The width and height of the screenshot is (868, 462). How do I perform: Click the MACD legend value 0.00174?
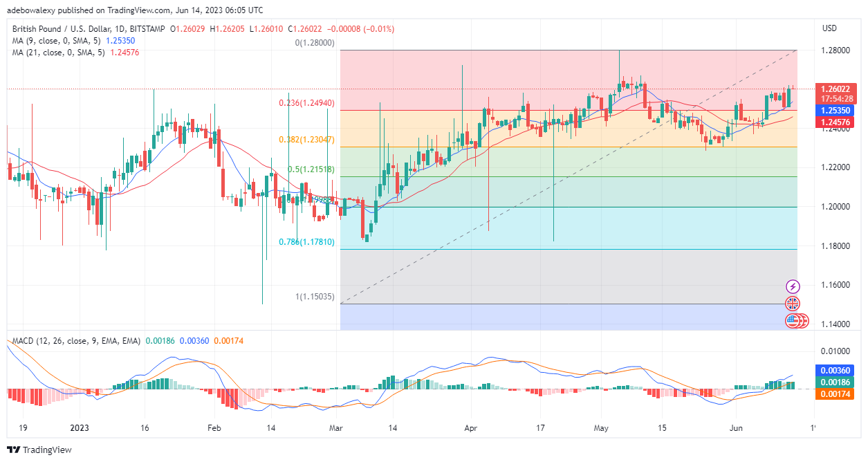pos(228,341)
